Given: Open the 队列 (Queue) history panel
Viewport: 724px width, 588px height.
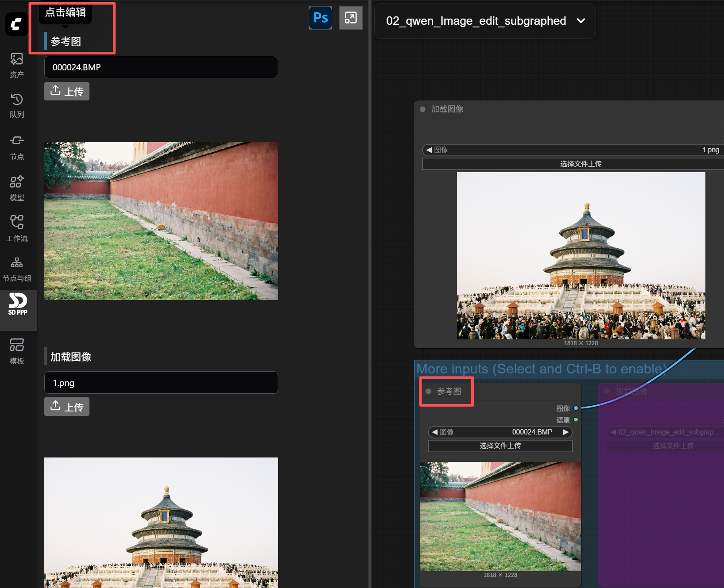Looking at the screenshot, I should tap(17, 105).
